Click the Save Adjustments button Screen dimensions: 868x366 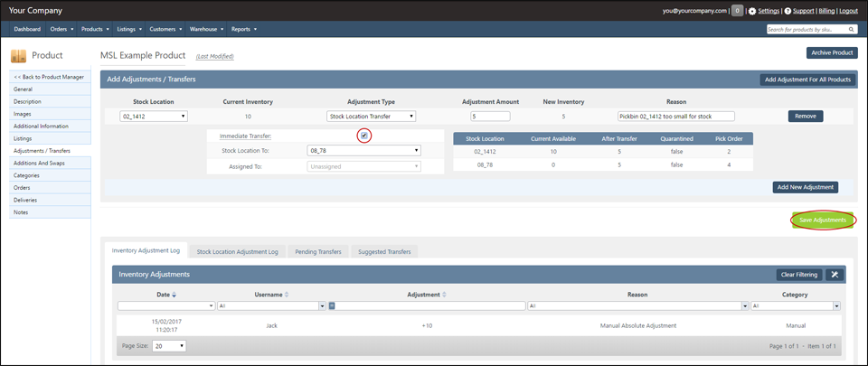click(823, 220)
